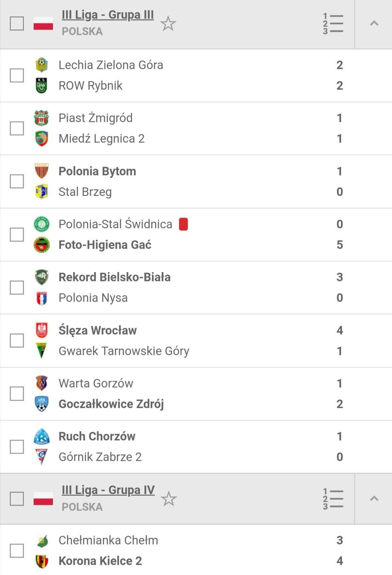Open standings icon for Grupa IV
The width and height of the screenshot is (392, 575).
coord(333,499)
